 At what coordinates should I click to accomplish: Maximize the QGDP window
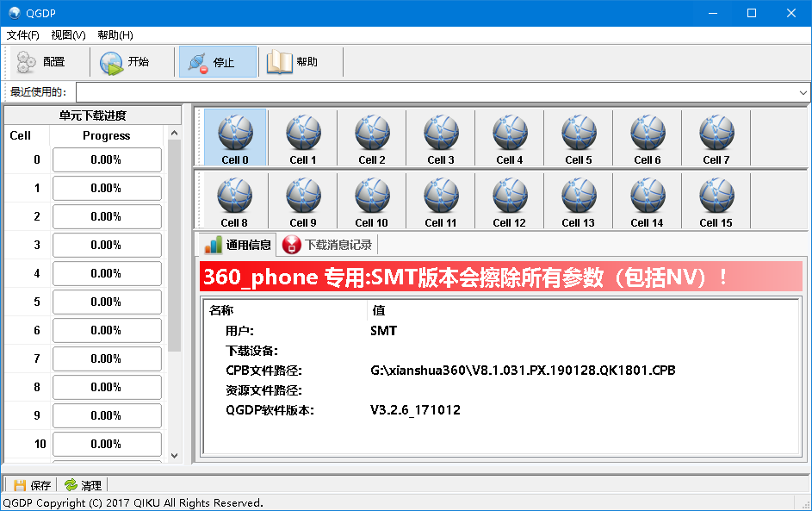[x=752, y=13]
